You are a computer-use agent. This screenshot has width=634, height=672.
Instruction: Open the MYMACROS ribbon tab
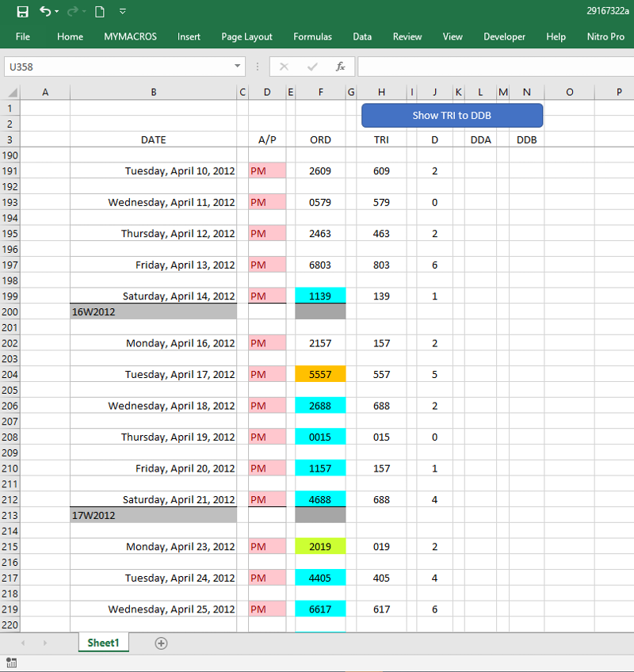130,36
